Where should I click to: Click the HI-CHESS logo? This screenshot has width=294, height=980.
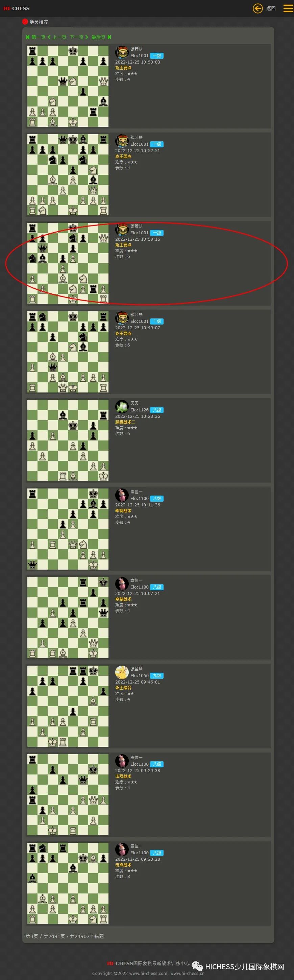click(x=16, y=8)
